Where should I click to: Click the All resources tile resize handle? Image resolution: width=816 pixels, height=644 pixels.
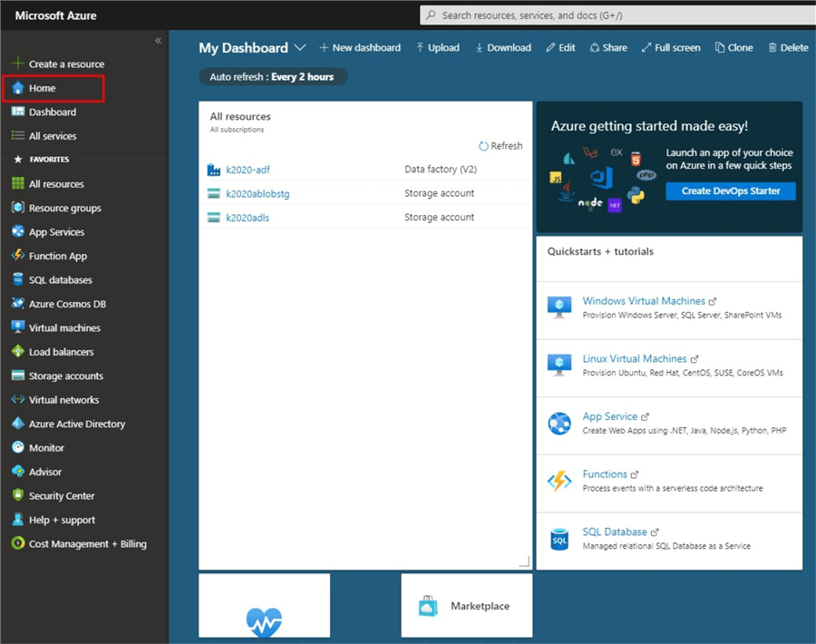[525, 561]
